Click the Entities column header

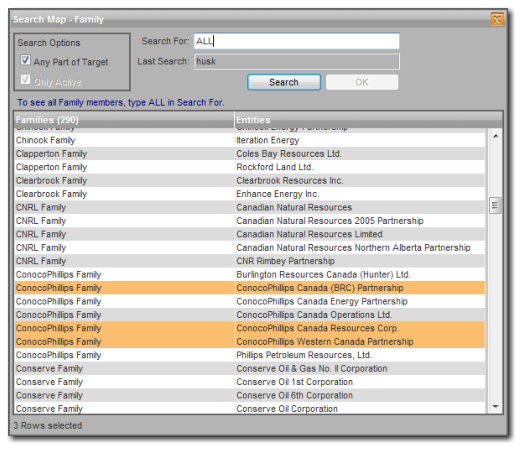(x=369, y=120)
